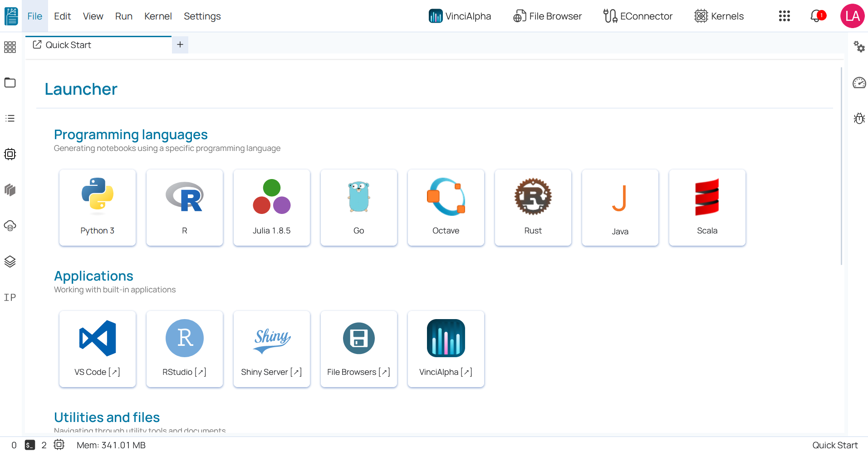868x451 pixels.
Task: Click the Utilities and files heading
Action: tap(107, 417)
